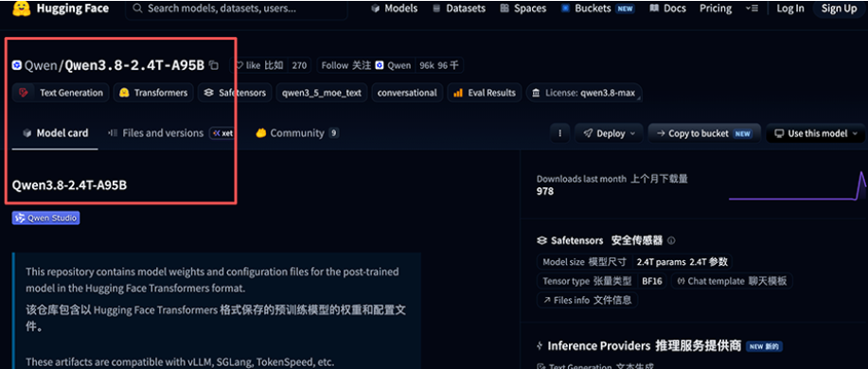Click the NEW badge beside Inference Providers
The height and width of the screenshot is (369, 868).
pos(764,347)
